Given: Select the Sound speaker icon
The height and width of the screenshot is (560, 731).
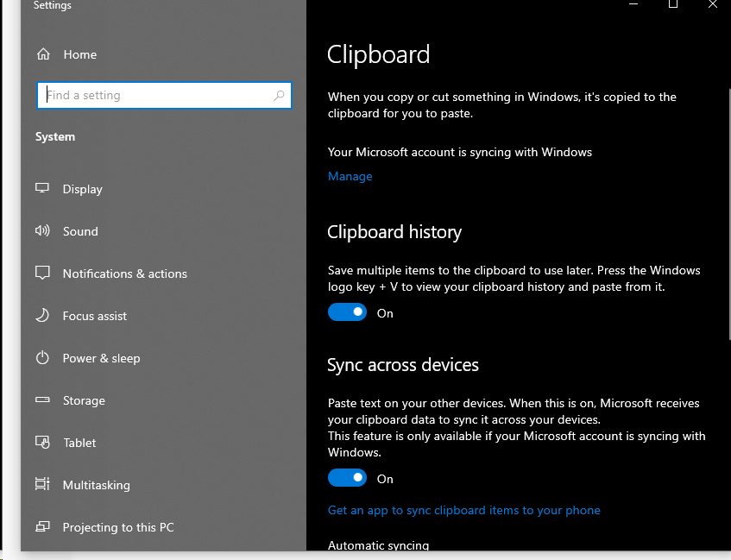Looking at the screenshot, I should coord(42,230).
